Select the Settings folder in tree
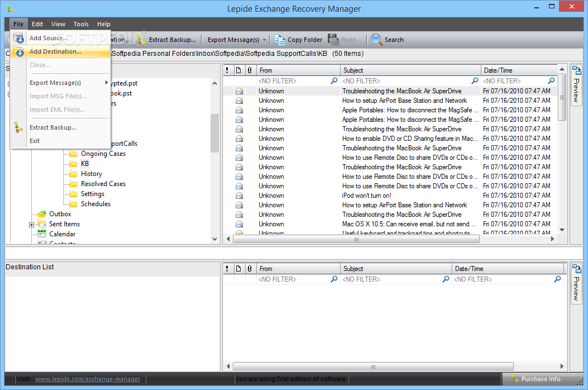This screenshot has height=390, width=588. pyautogui.click(x=93, y=194)
